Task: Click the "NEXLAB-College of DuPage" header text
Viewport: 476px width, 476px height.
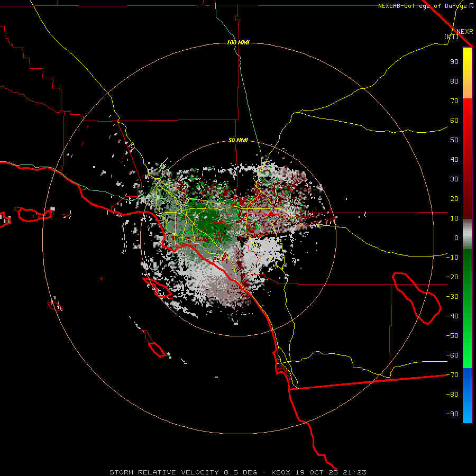Action: (422, 6)
